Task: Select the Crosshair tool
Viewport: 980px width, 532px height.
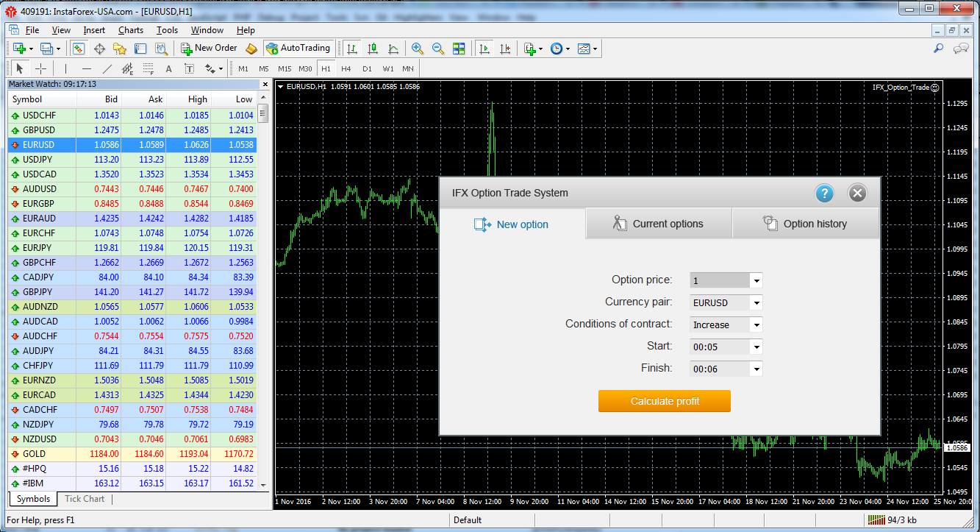Action: pyautogui.click(x=41, y=68)
